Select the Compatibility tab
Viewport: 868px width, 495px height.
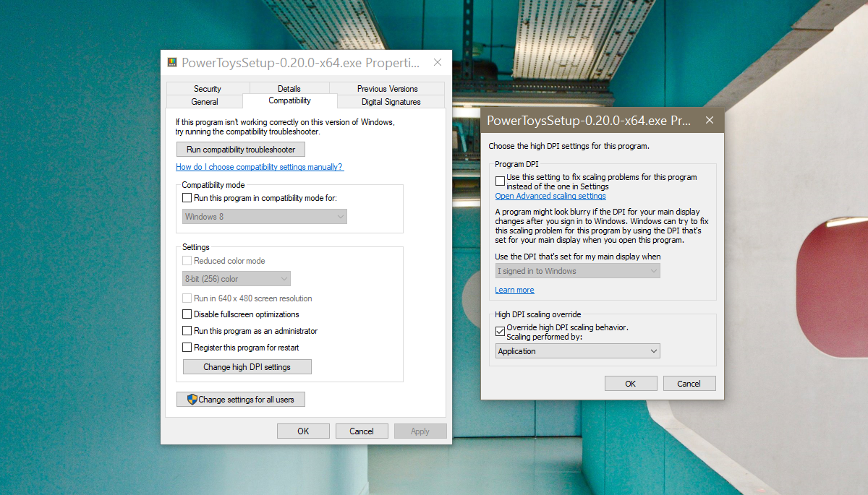click(x=289, y=100)
